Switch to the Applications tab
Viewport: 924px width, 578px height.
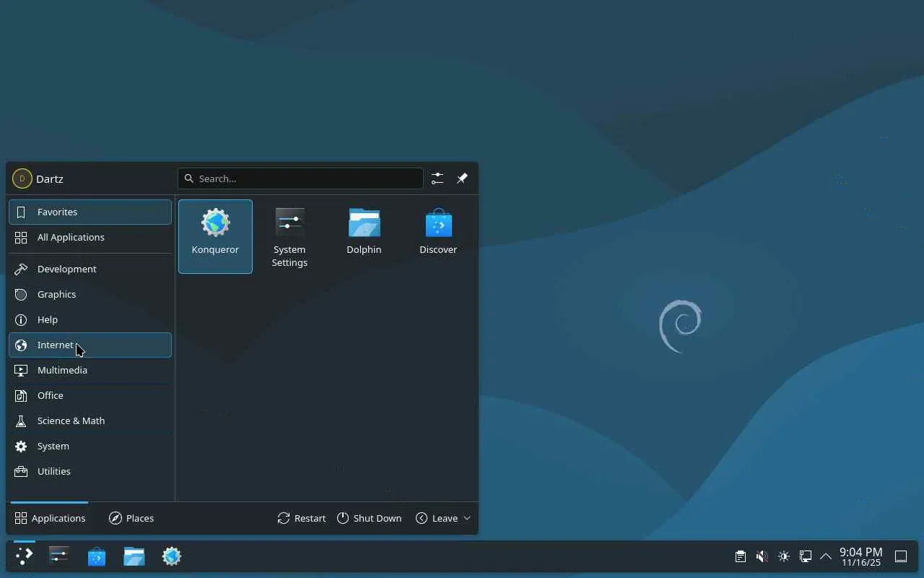pos(50,518)
